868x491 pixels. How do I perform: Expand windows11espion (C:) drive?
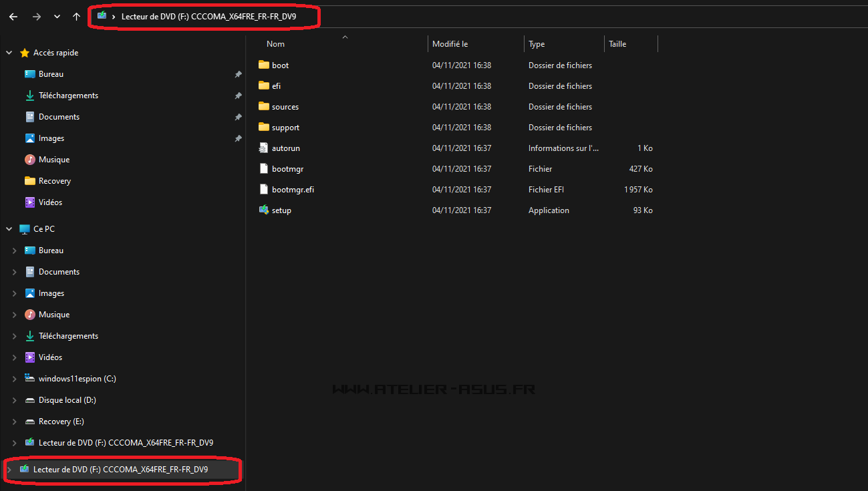15,379
